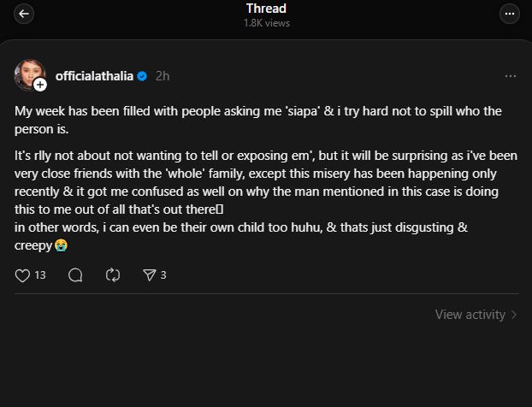The image size is (532, 407).
Task: Click the share count of 3
Action: (x=163, y=275)
